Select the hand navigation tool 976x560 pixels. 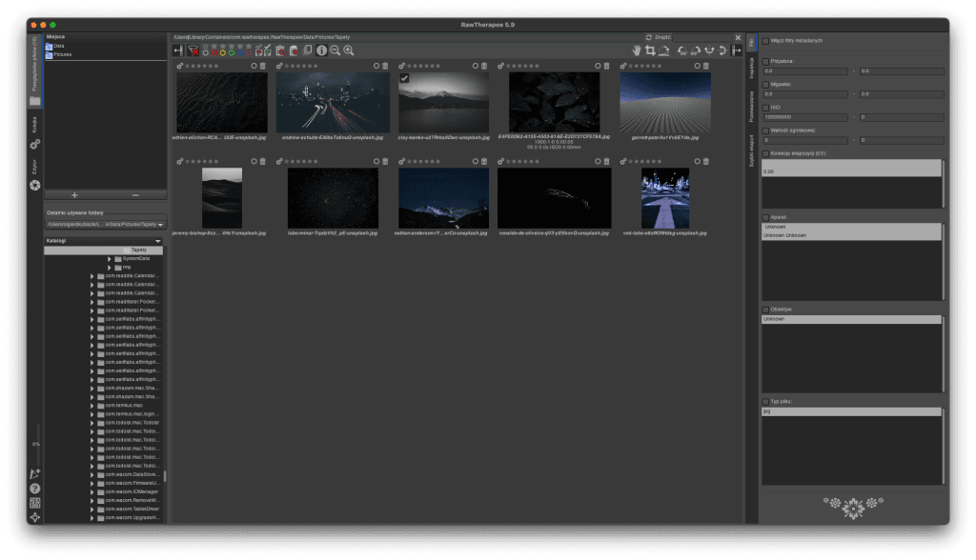[x=637, y=50]
